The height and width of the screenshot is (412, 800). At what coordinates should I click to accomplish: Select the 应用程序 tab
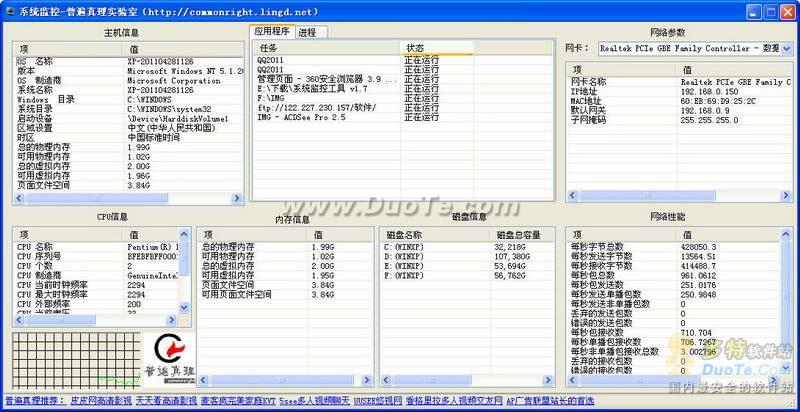[272, 31]
